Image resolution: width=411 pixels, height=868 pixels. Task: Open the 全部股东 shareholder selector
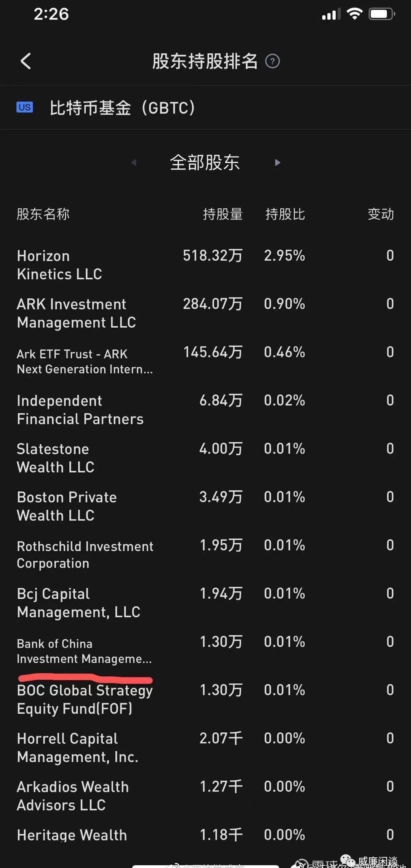click(205, 163)
